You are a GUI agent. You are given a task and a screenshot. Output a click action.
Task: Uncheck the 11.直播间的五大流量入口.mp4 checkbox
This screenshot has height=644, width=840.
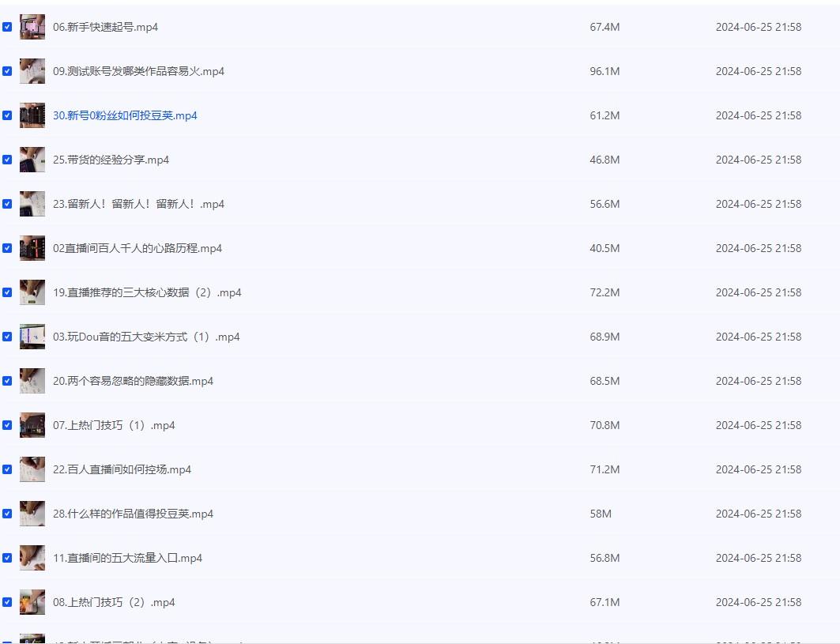[7, 558]
